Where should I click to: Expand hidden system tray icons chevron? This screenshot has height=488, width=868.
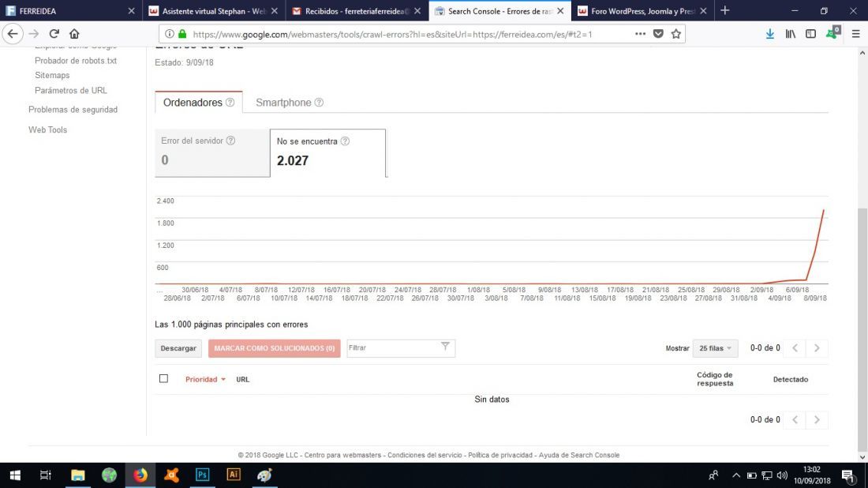735,475
